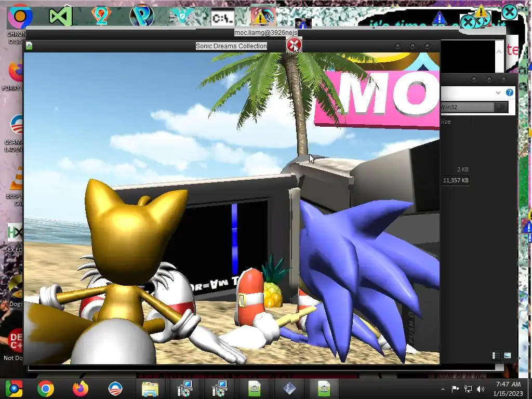Click the moc.liamg@3926nejs window title
Viewport: 532px width, 399px height.
pos(266,33)
